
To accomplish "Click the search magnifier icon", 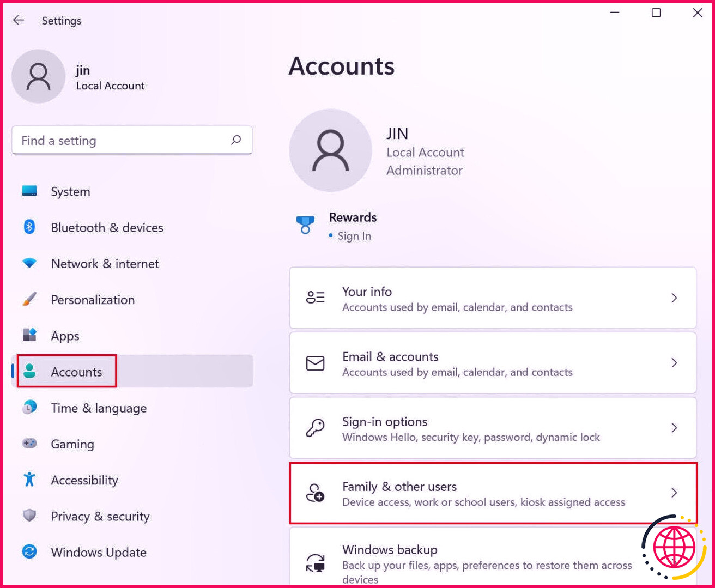I will [236, 140].
